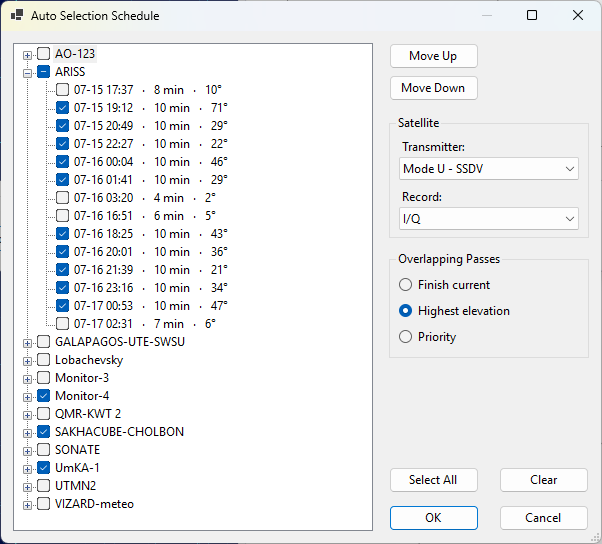Uncheck the 07-16 23:16 pass checkbox

coord(63,288)
